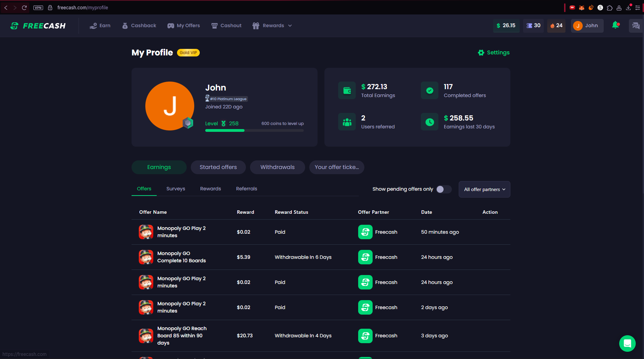Click the Settings gear icon

(481, 53)
